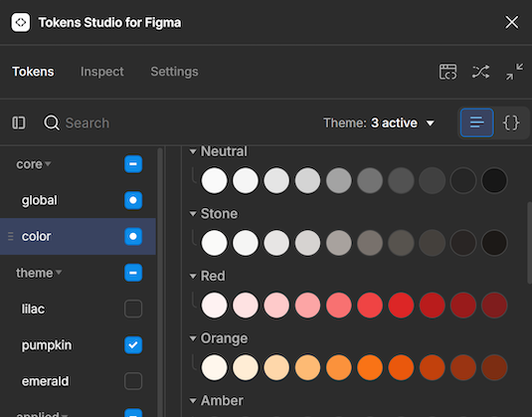The height and width of the screenshot is (417, 532).
Task: Toggle the applied folder checkbox
Action: click(133, 413)
